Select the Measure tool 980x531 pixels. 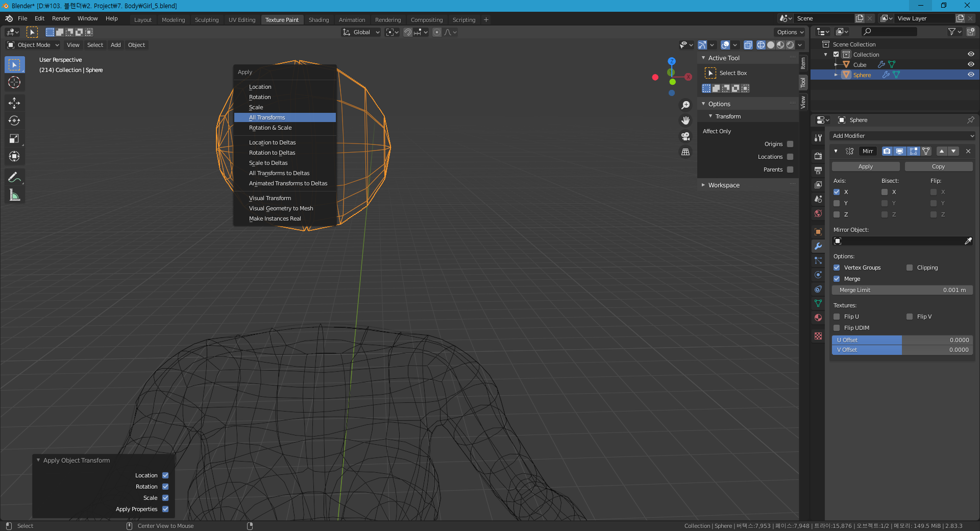tap(14, 196)
